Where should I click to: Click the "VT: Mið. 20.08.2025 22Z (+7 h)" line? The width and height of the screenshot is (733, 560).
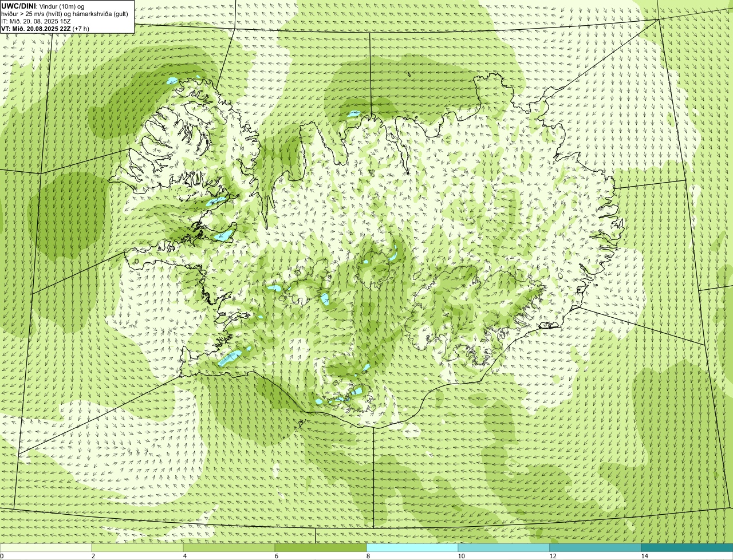pos(45,27)
